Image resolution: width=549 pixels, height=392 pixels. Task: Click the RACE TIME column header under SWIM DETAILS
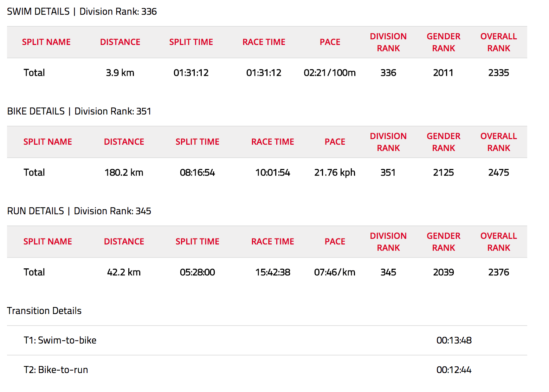pos(264,42)
